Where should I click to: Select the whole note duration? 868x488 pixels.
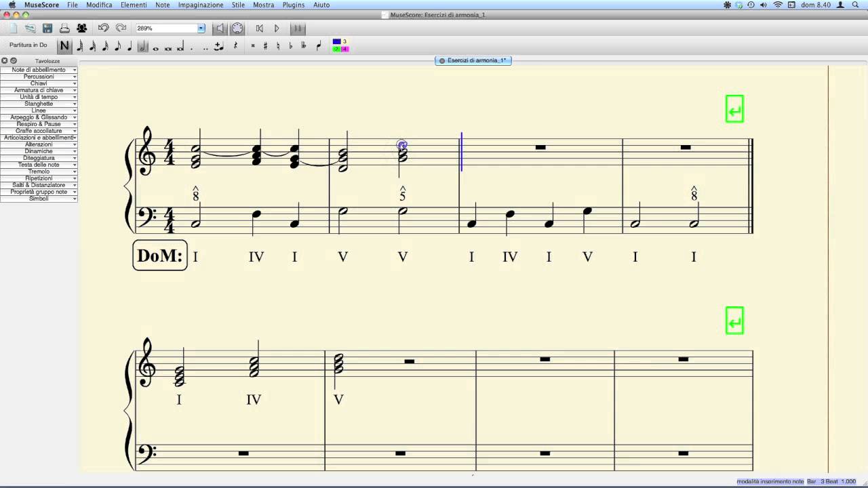point(155,47)
